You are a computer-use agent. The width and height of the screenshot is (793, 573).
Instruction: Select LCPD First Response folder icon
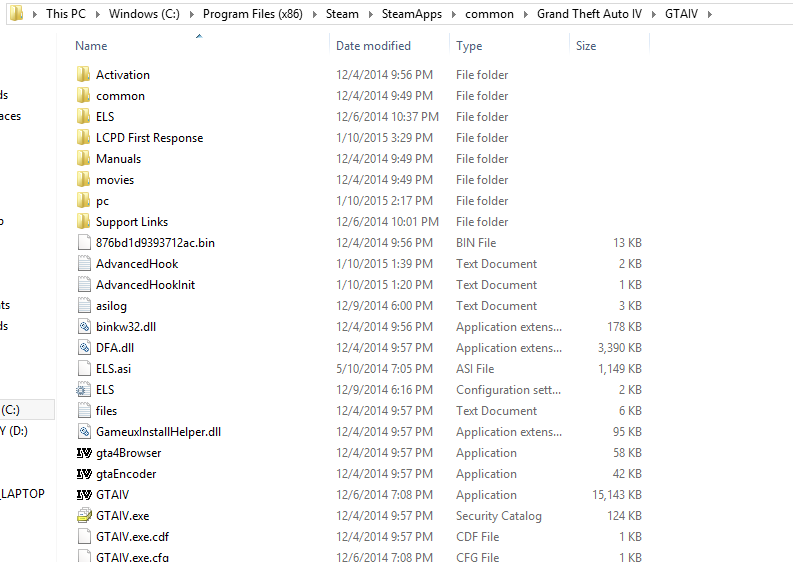84,138
